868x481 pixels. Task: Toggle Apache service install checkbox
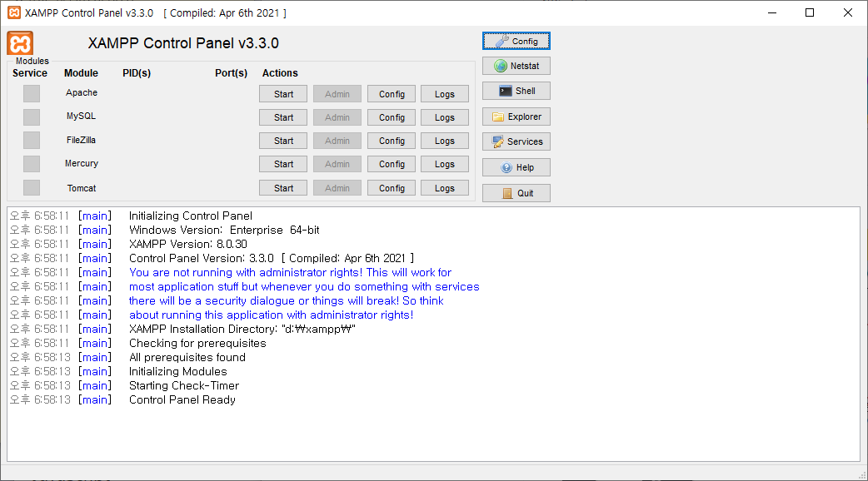tap(32, 93)
